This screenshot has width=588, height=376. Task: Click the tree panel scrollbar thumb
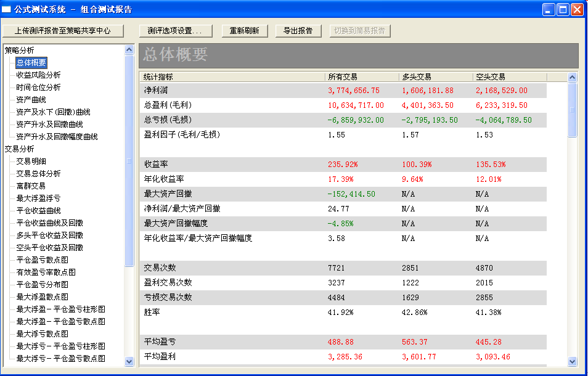[x=129, y=161]
